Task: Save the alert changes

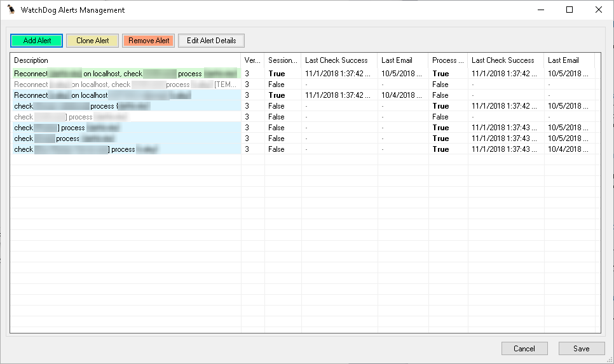Action: (582, 348)
